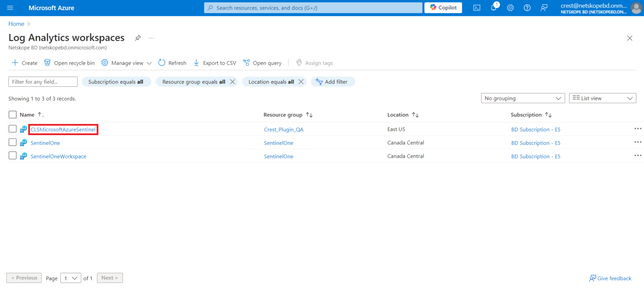Click the filter input for any field
This screenshot has height=294, width=644.
tap(42, 81)
